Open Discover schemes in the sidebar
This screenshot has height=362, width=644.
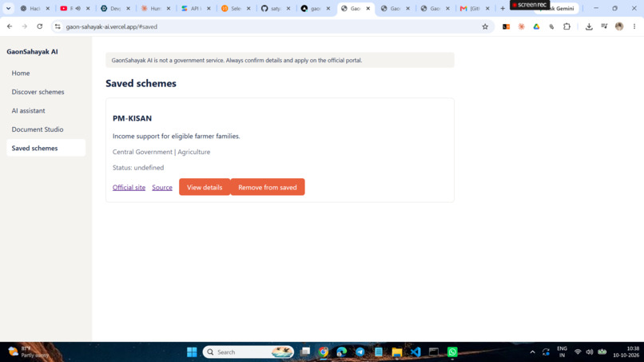click(46, 92)
